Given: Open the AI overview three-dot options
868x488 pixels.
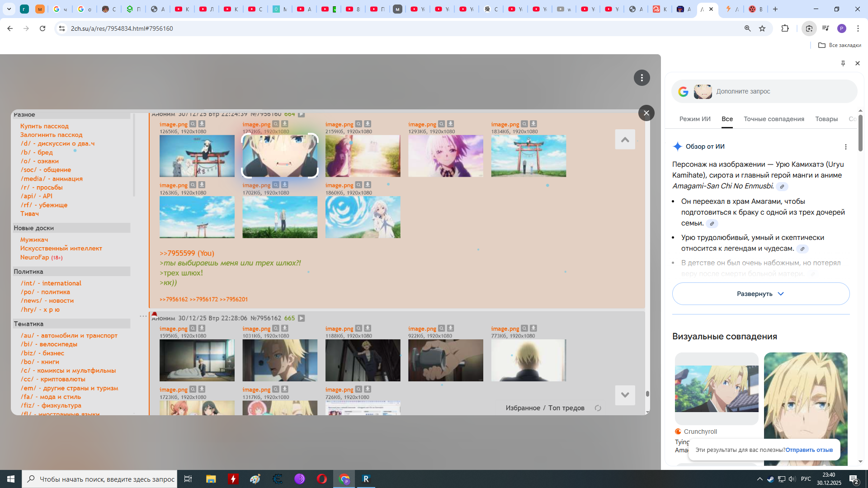Looking at the screenshot, I should [x=845, y=147].
